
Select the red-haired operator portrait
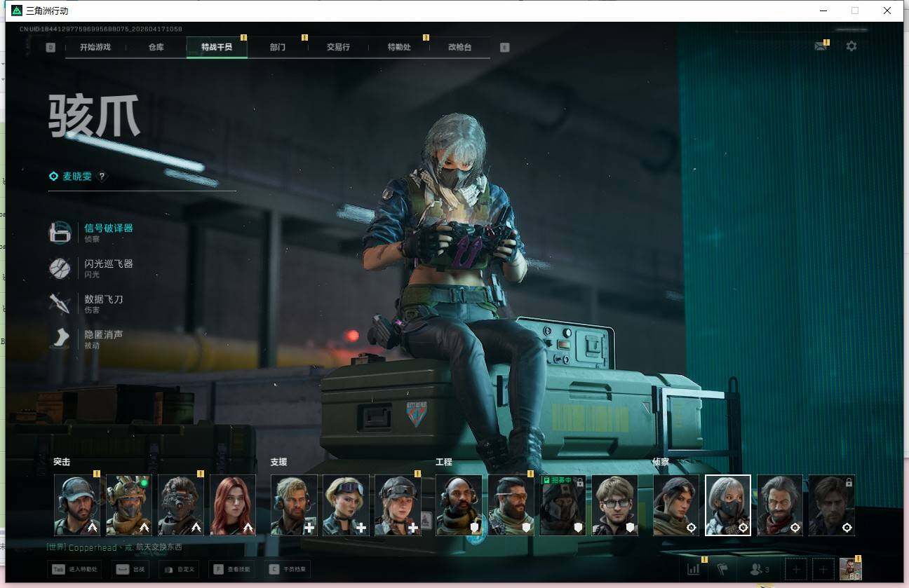(233, 505)
